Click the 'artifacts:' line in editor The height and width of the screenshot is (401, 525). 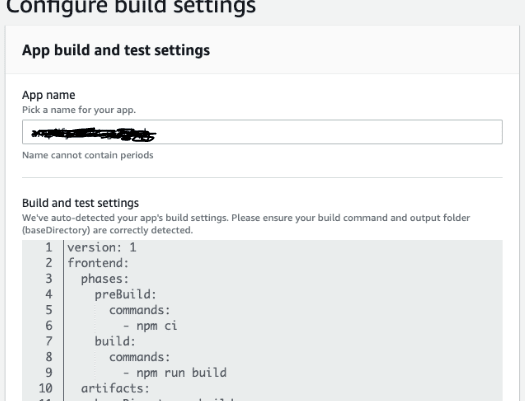pos(115,388)
